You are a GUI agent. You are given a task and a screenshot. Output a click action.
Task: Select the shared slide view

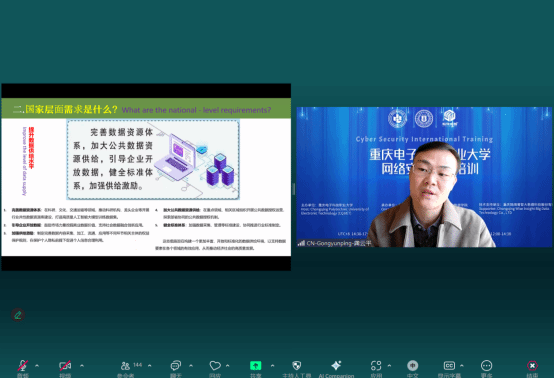[x=146, y=177]
